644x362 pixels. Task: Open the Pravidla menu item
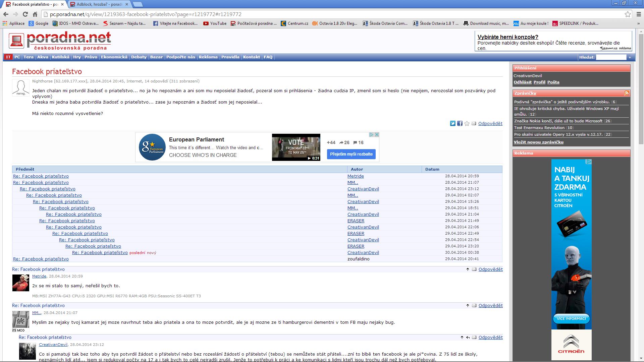[x=230, y=57]
